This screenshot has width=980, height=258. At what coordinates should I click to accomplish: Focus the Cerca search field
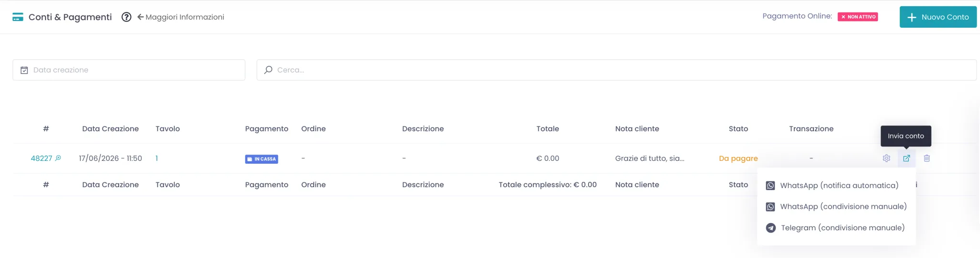click(x=616, y=70)
